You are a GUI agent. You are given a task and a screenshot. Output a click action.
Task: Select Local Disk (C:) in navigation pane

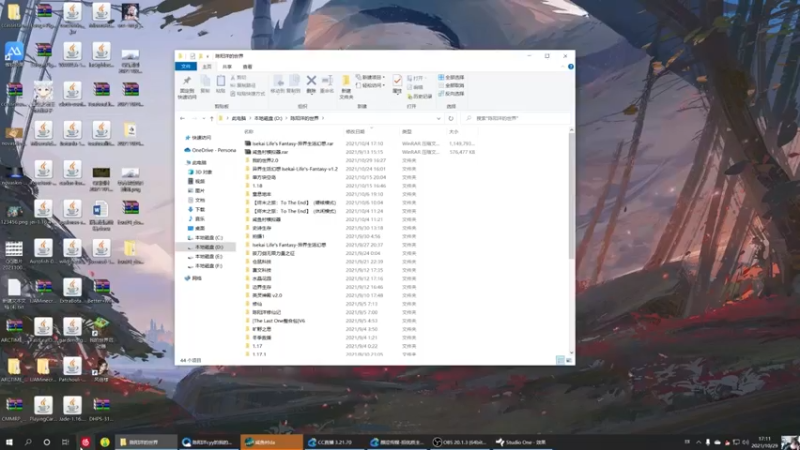click(205, 238)
